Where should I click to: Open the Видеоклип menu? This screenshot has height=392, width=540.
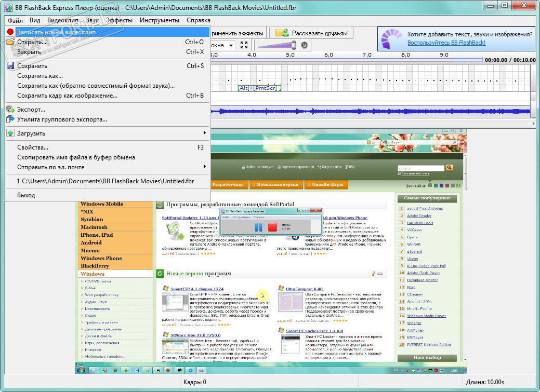[63, 20]
